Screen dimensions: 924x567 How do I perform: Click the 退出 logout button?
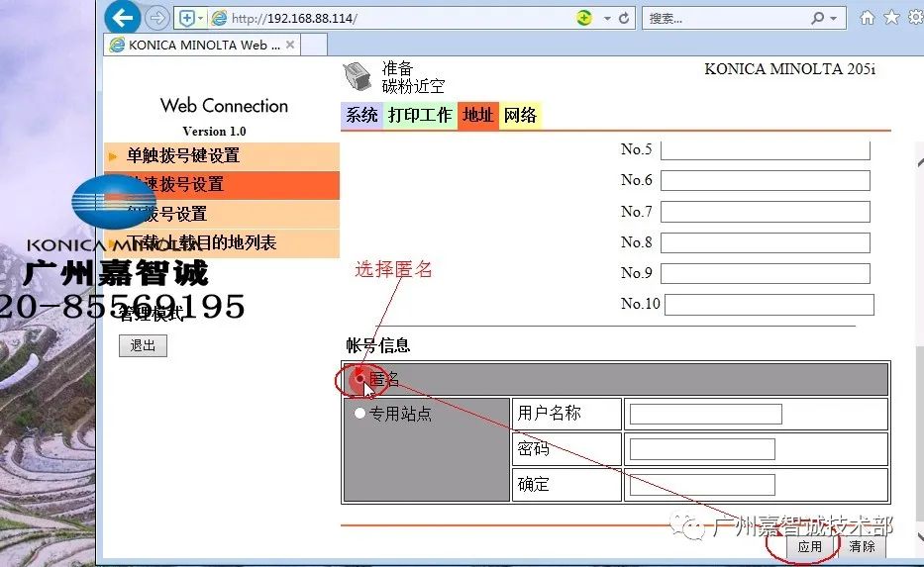[x=143, y=345]
